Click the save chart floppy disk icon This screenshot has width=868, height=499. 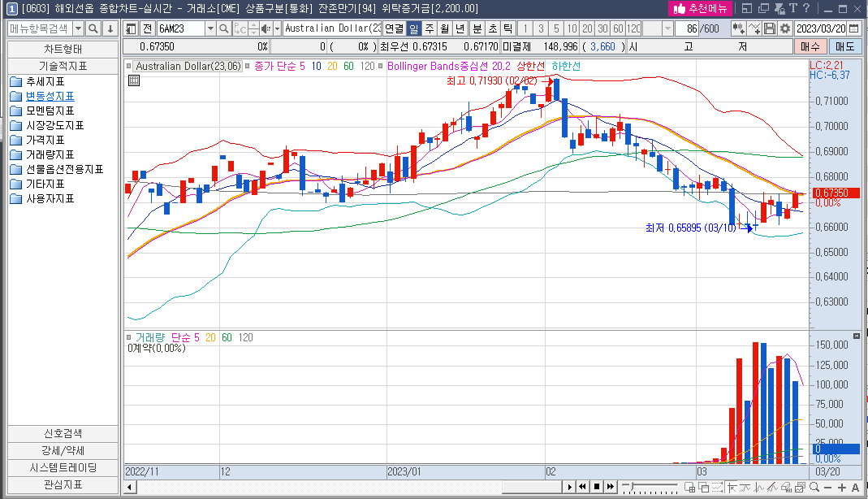[770, 28]
